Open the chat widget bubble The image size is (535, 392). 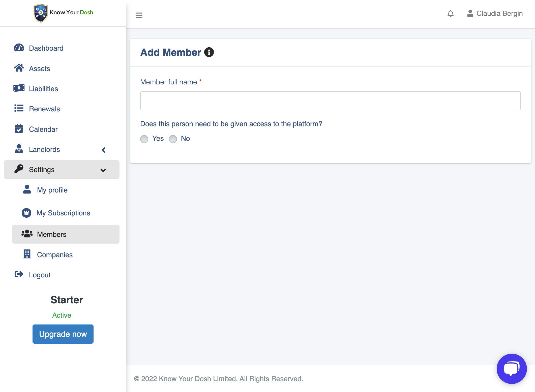coord(511,369)
